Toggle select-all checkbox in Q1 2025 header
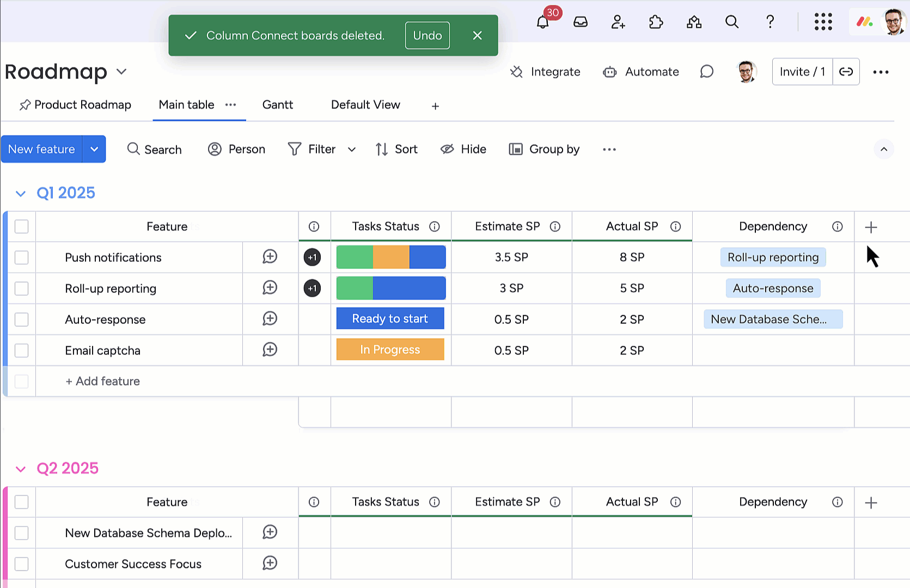The height and width of the screenshot is (588, 910). click(x=22, y=226)
